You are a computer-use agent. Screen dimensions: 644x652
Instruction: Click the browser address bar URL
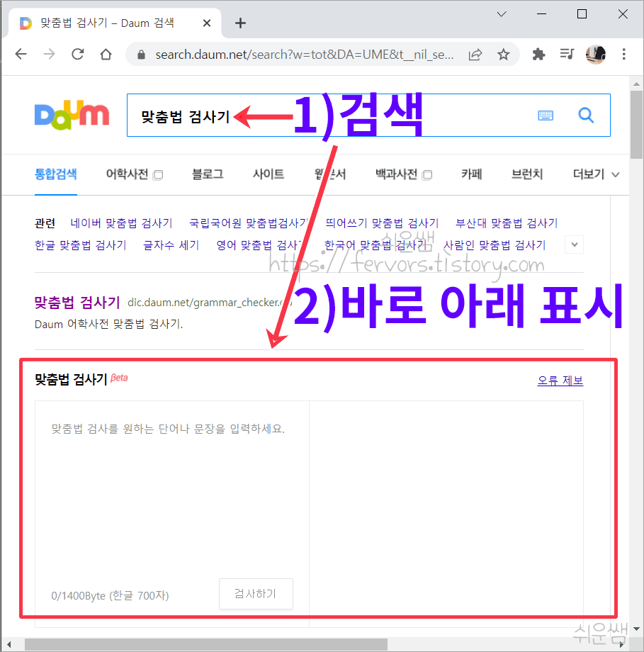[305, 55]
